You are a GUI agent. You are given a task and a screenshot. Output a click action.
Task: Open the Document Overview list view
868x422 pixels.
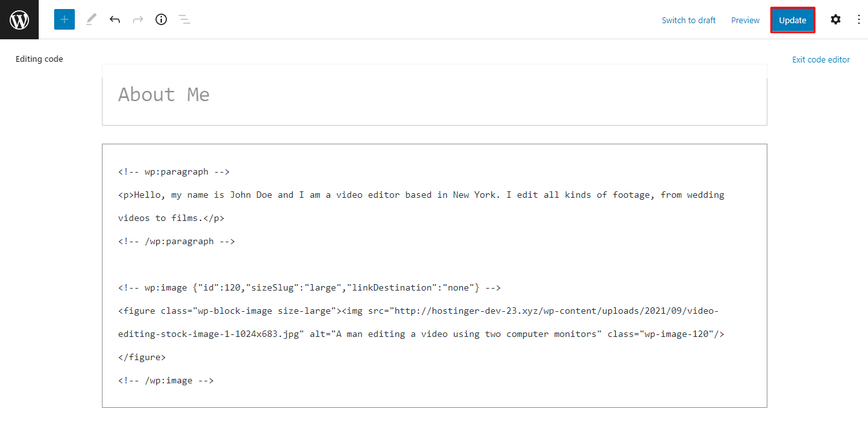pyautogui.click(x=184, y=19)
